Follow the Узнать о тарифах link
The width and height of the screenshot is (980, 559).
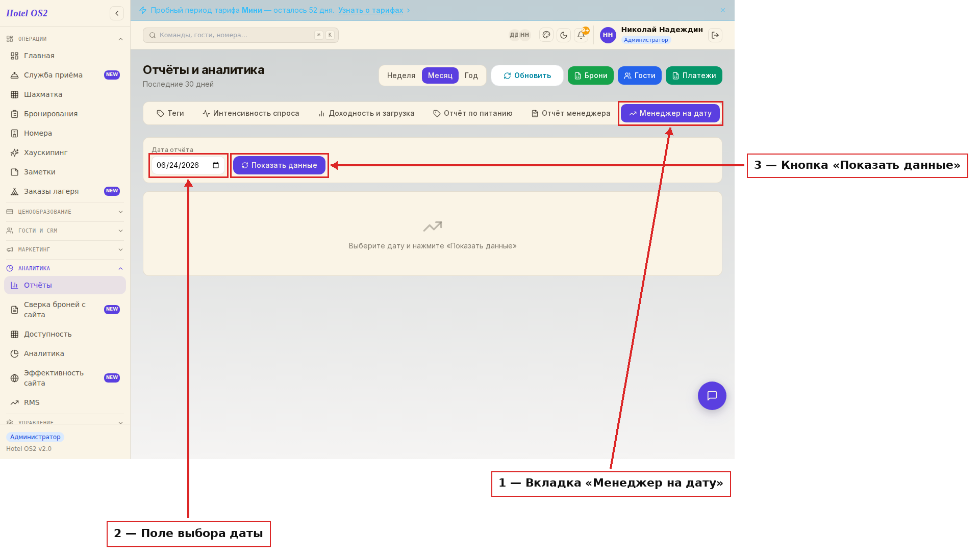point(370,10)
